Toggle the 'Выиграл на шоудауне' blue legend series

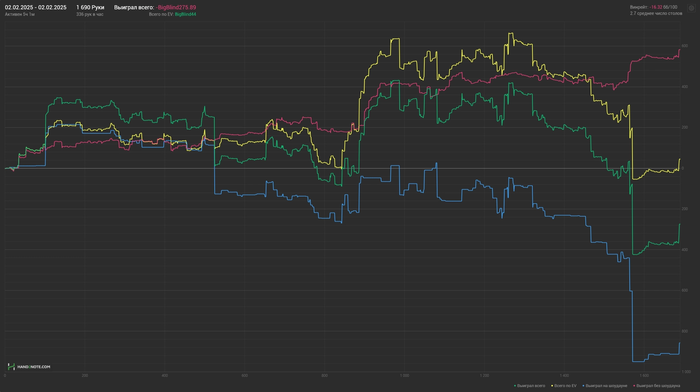605,386
